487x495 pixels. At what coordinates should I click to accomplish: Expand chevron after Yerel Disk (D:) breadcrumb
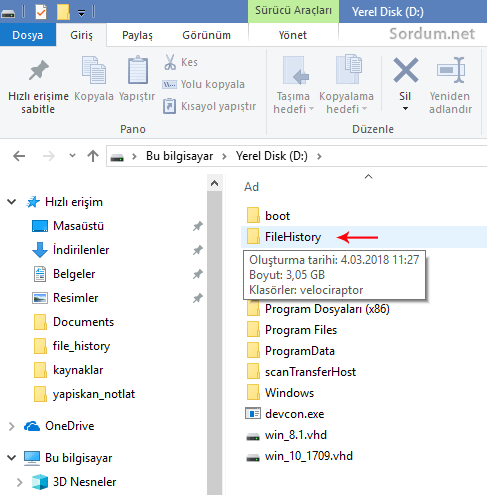pyautogui.click(x=319, y=156)
